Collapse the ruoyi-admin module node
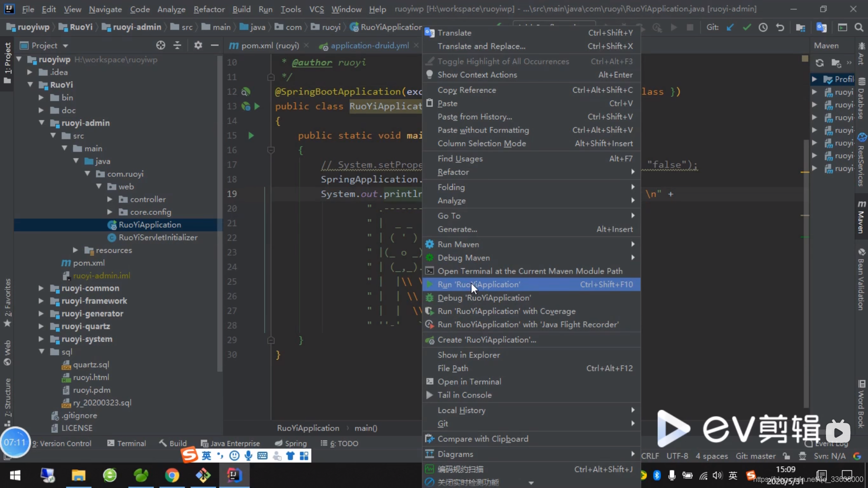This screenshot has height=488, width=868. pos(42,123)
